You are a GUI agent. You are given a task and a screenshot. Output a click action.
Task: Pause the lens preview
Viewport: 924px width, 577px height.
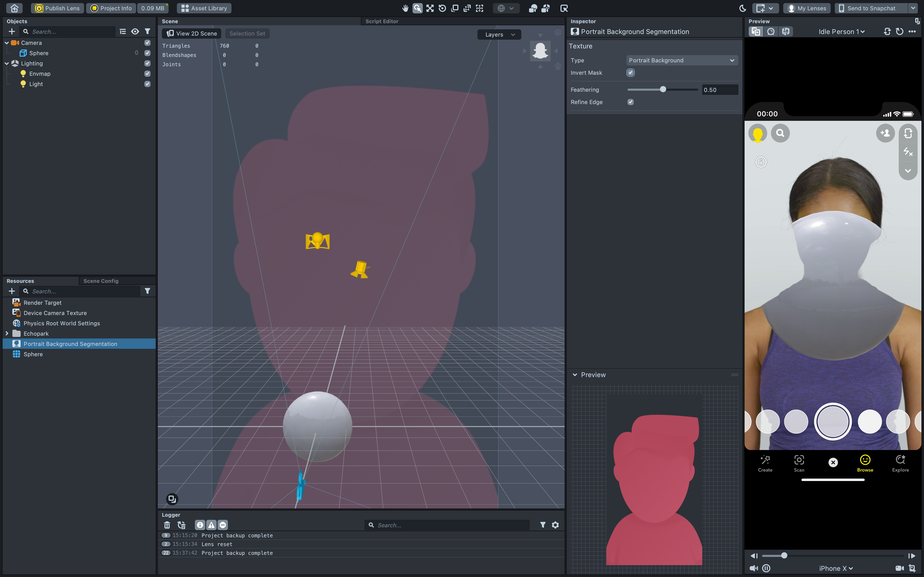[766, 568]
